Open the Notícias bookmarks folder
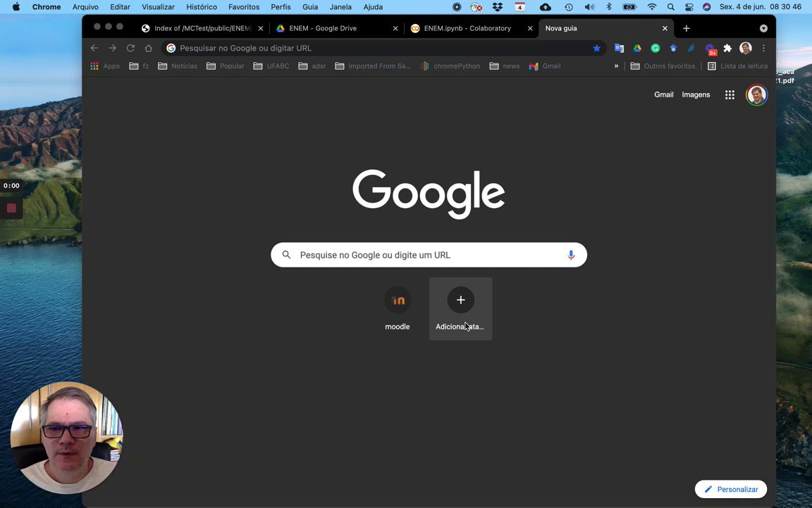812x508 pixels. tap(178, 66)
